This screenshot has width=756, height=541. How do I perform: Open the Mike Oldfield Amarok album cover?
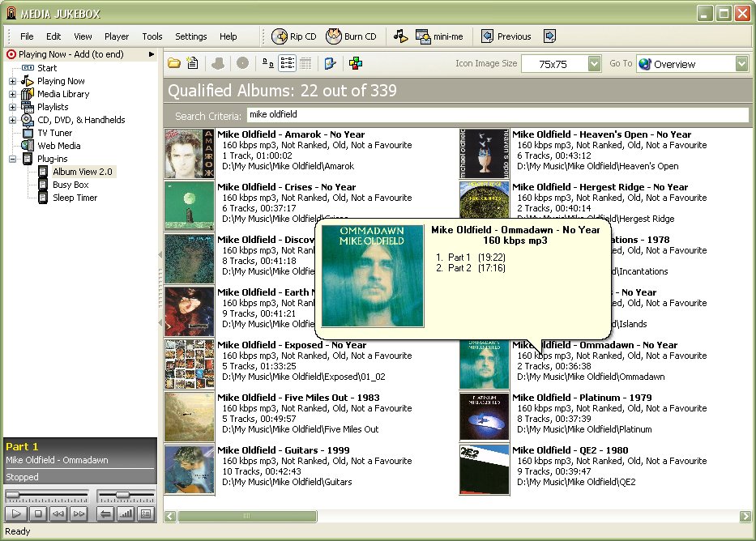(x=189, y=154)
